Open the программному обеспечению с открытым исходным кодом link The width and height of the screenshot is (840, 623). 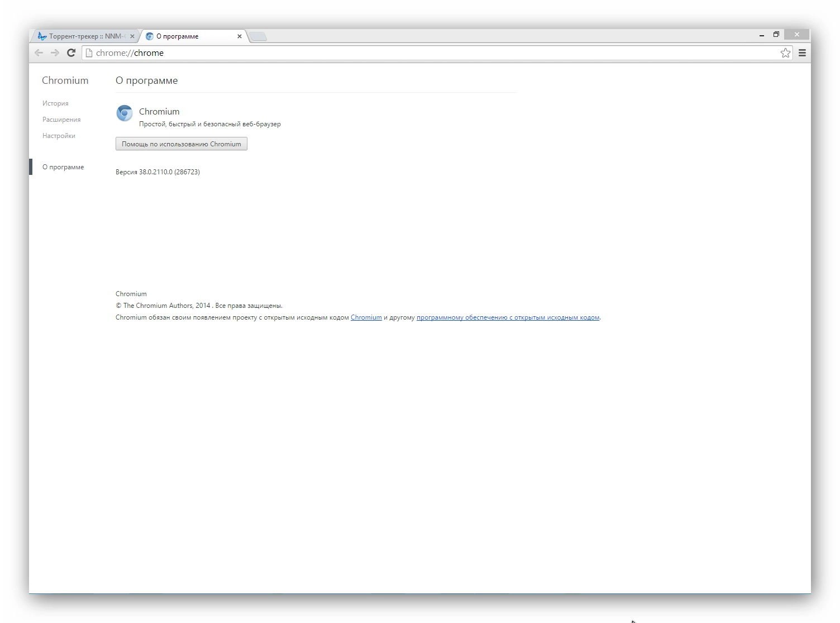pos(508,317)
